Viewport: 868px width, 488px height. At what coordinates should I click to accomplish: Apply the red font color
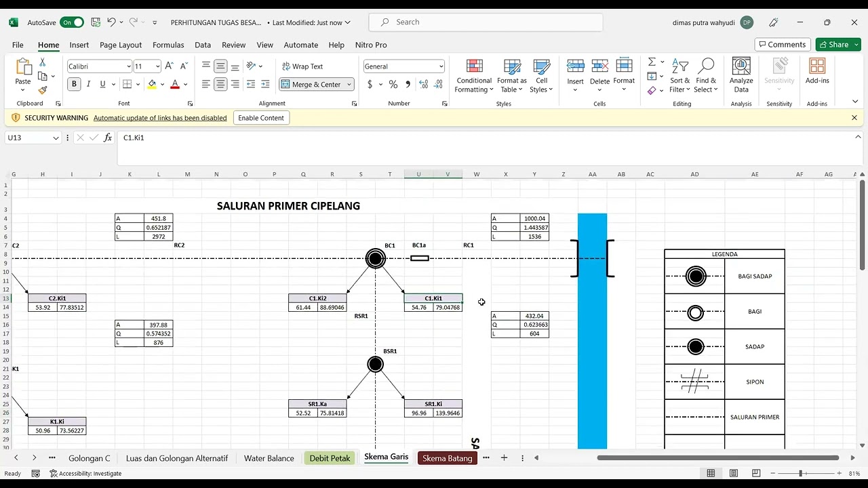point(175,84)
